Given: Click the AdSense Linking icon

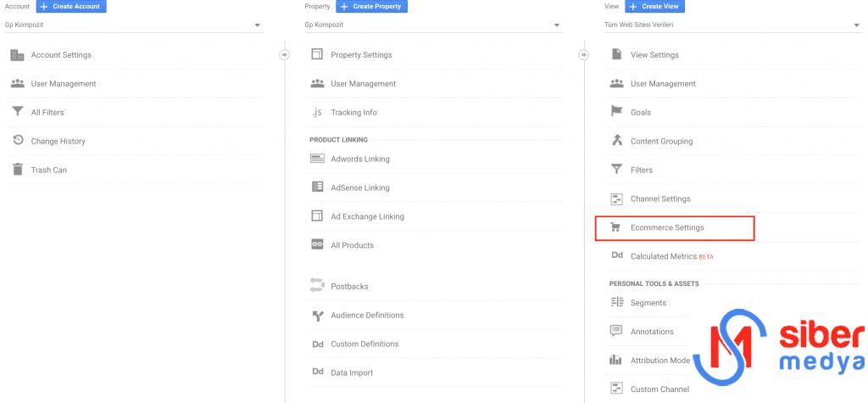Looking at the screenshot, I should (317, 188).
